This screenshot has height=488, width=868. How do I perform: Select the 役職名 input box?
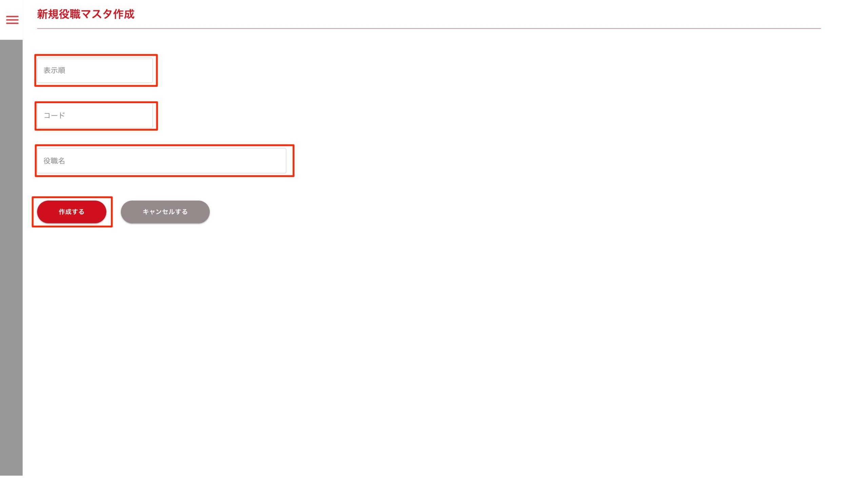tap(161, 161)
